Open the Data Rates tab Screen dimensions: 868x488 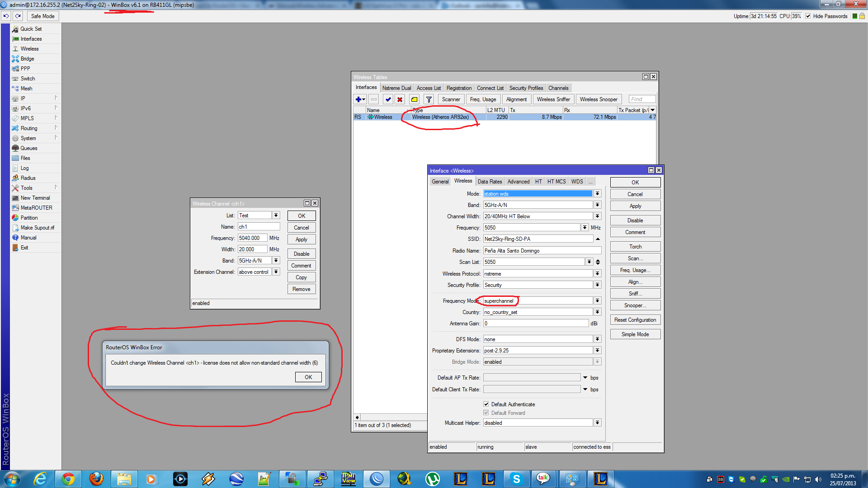pos(490,182)
